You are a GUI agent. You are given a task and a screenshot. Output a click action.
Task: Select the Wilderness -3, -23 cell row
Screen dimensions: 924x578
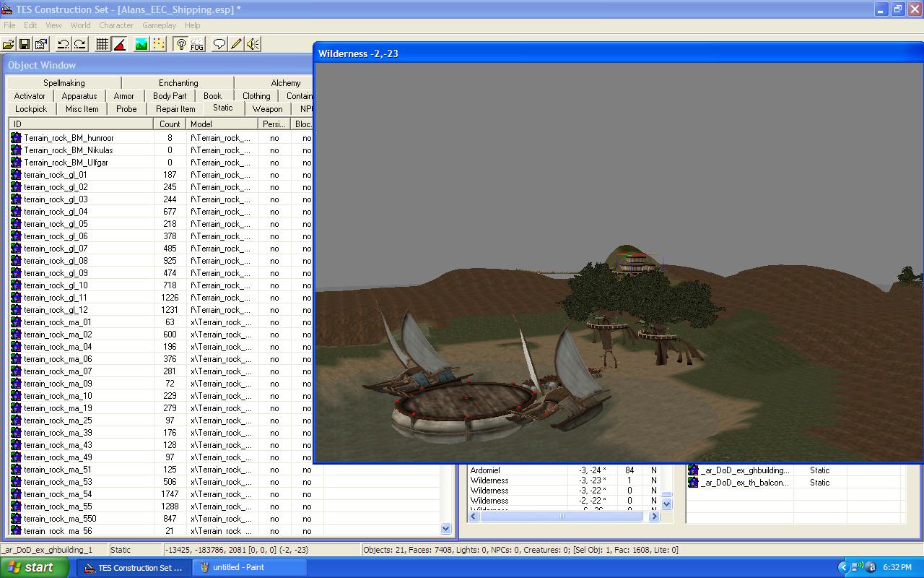pos(565,480)
